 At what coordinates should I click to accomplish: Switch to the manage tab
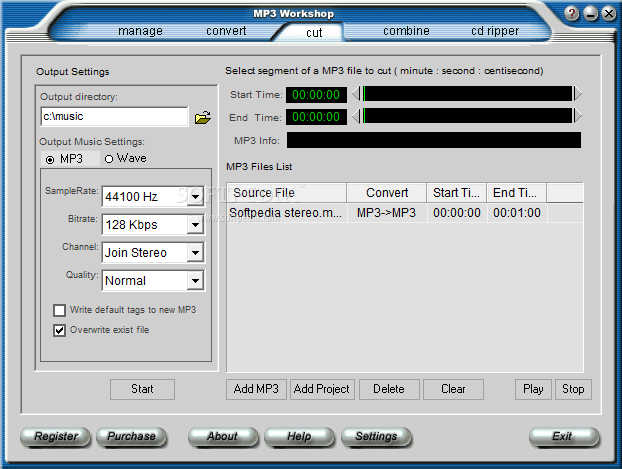tap(140, 31)
